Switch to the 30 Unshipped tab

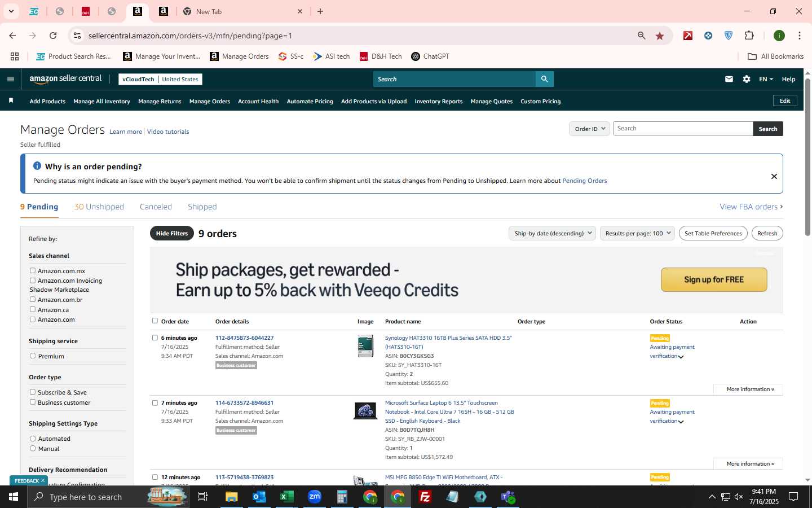tap(99, 207)
